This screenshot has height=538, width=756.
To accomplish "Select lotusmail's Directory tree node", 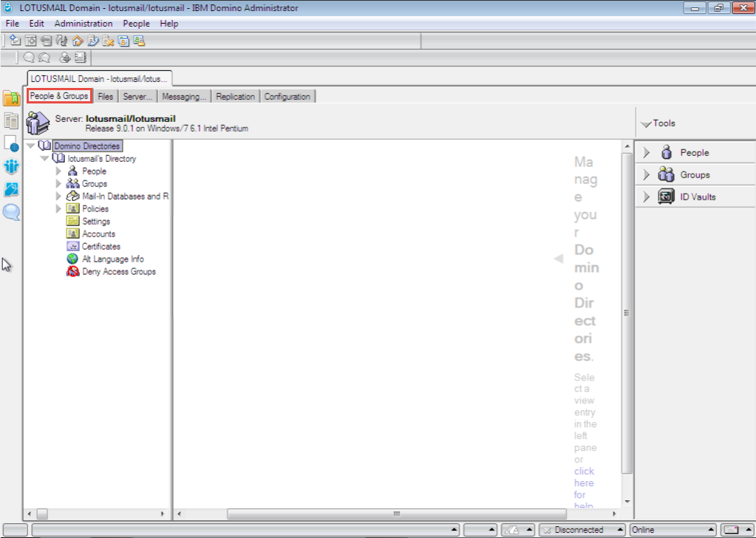I will point(101,159).
